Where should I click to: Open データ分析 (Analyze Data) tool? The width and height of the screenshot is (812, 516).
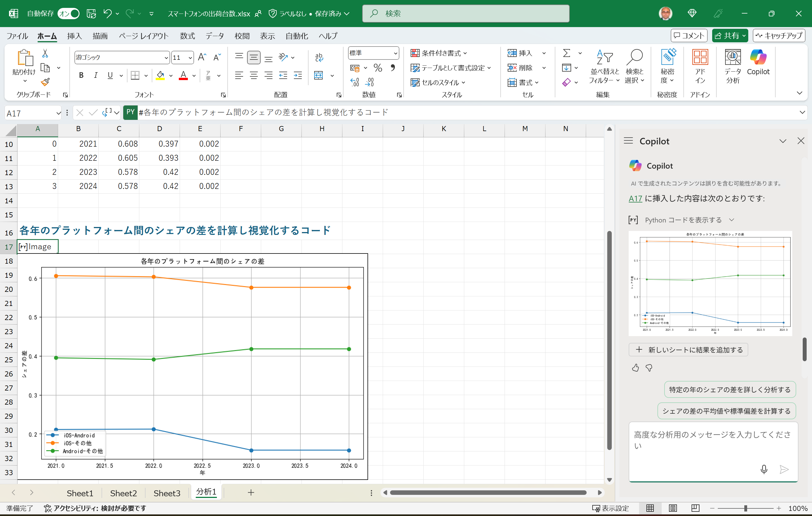point(732,66)
